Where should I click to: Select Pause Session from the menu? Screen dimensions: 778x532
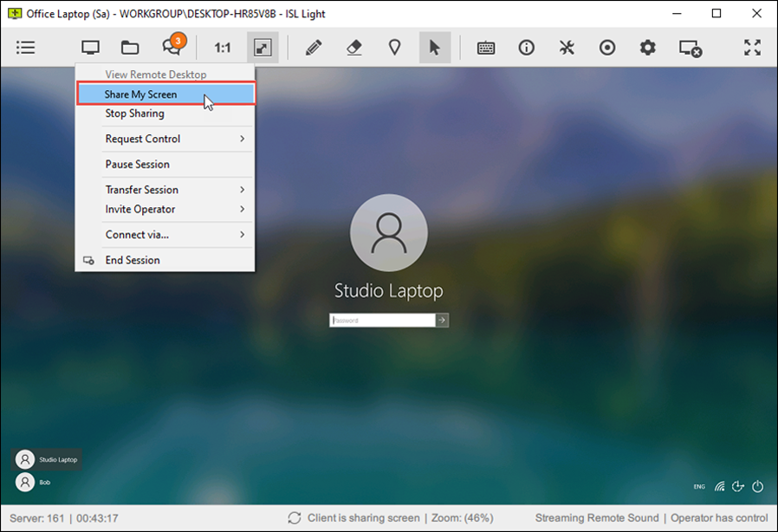[138, 164]
